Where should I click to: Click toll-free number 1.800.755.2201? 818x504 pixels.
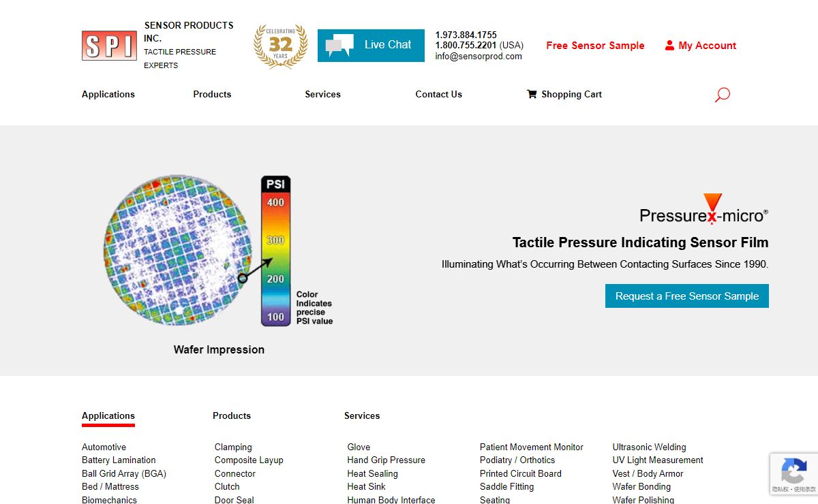(466, 46)
